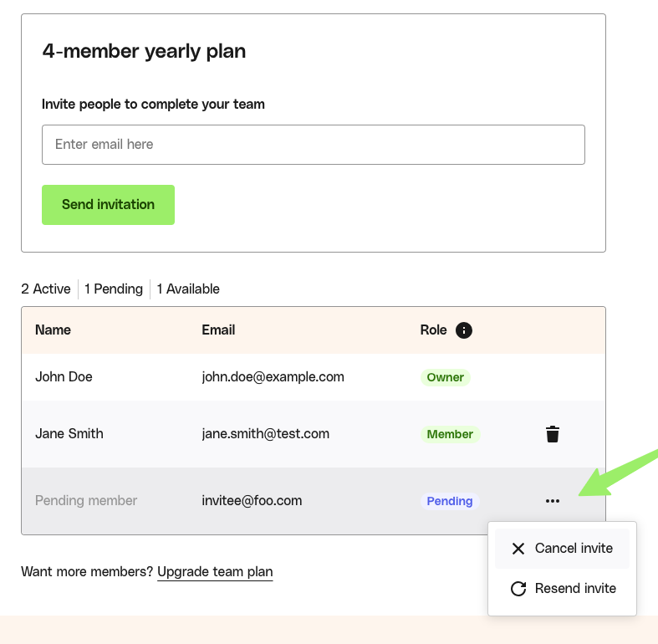Select the john.doe@example.com email cell
The width and height of the screenshot is (658, 644).
pyautogui.click(x=273, y=377)
